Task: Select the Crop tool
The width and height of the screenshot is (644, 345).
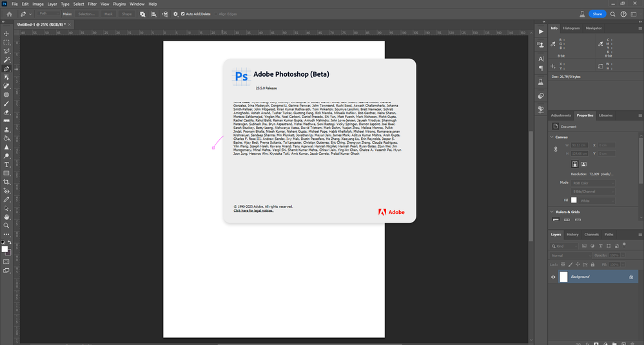Action: [x=6, y=182]
